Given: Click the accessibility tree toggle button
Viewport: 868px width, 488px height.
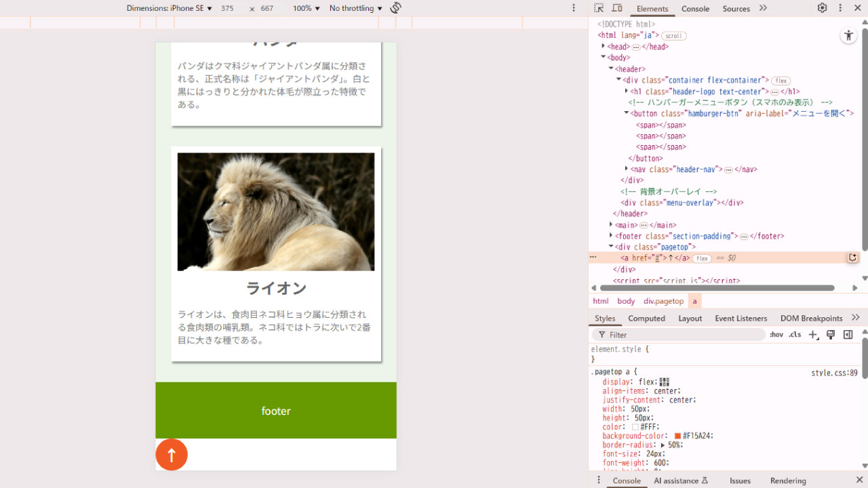Looking at the screenshot, I should click(848, 36).
